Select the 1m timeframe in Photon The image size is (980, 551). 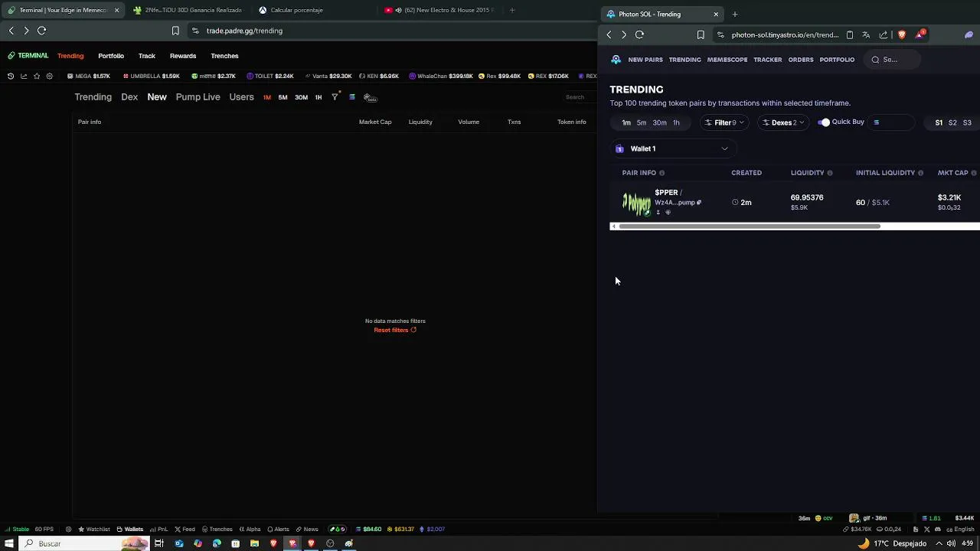626,122
